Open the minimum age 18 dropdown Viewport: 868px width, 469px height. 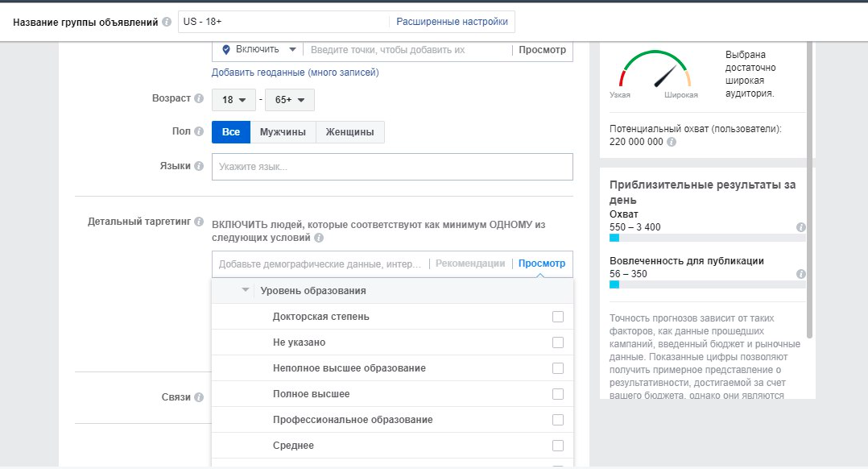234,100
